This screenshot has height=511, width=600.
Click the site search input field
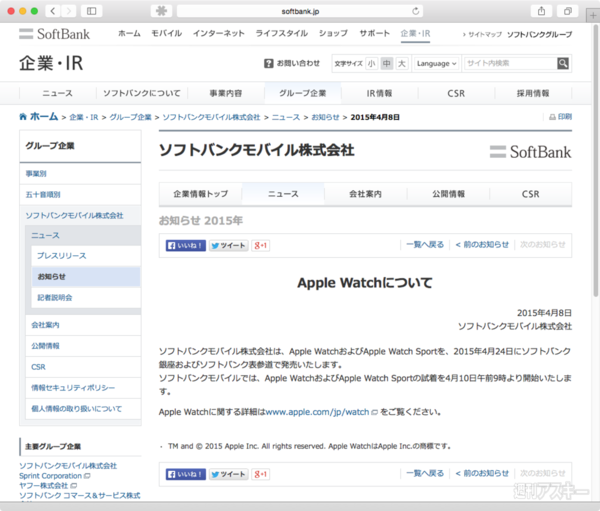[510, 63]
